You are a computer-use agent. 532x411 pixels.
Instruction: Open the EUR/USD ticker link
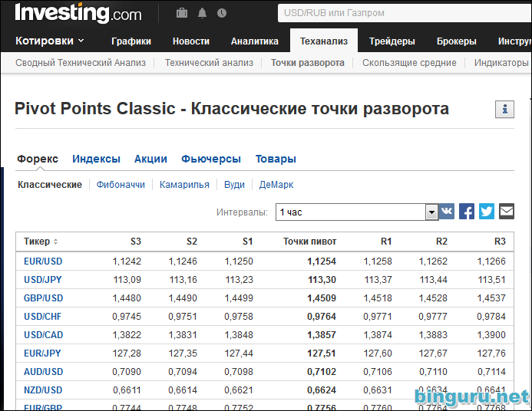tap(43, 261)
